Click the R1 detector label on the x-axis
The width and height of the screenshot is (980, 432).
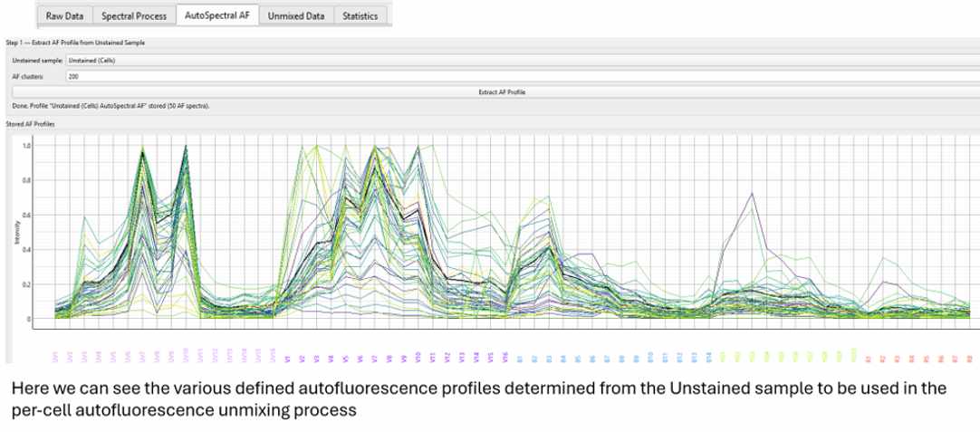coord(868,360)
